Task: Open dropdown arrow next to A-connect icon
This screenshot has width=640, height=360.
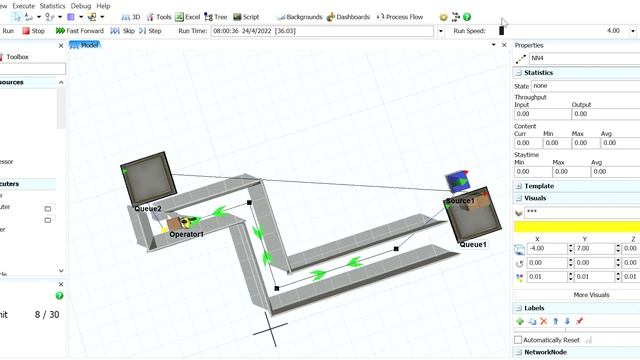Action: tap(39, 17)
